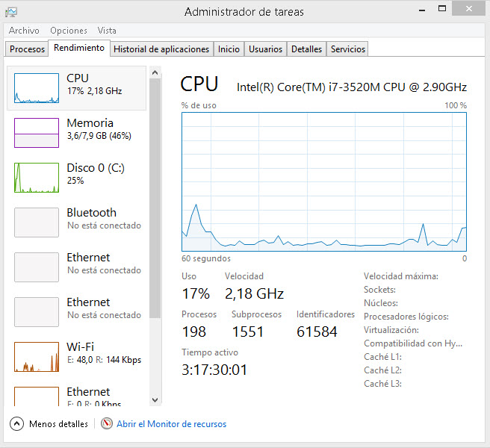
Task: Click the Intel Core i7-3520M processor name
Action: 352,87
